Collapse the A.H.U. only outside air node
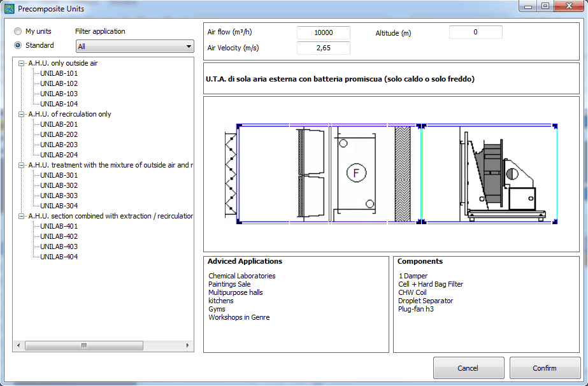 (22, 63)
